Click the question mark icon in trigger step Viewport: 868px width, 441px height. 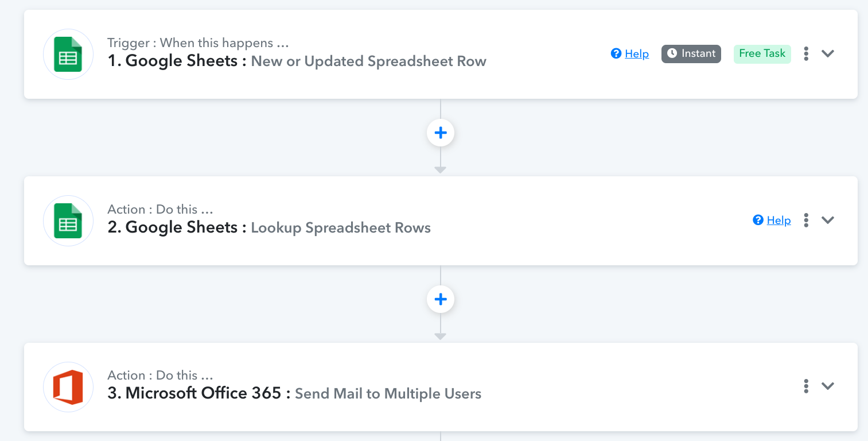point(616,53)
